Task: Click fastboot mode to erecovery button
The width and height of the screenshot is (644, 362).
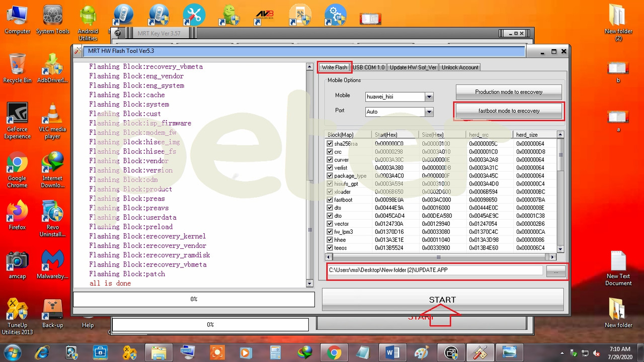Action: coord(509,111)
